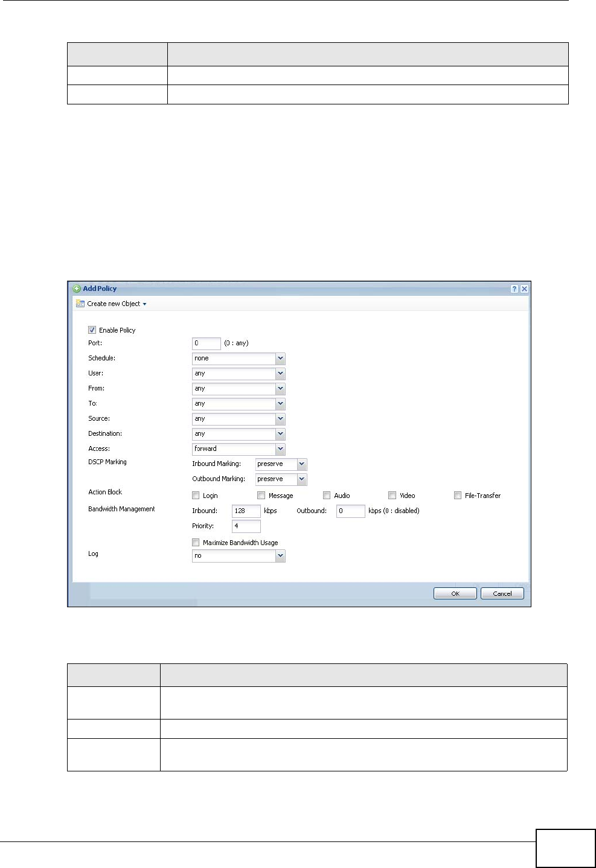Check the Video action block checkbox

(392, 496)
